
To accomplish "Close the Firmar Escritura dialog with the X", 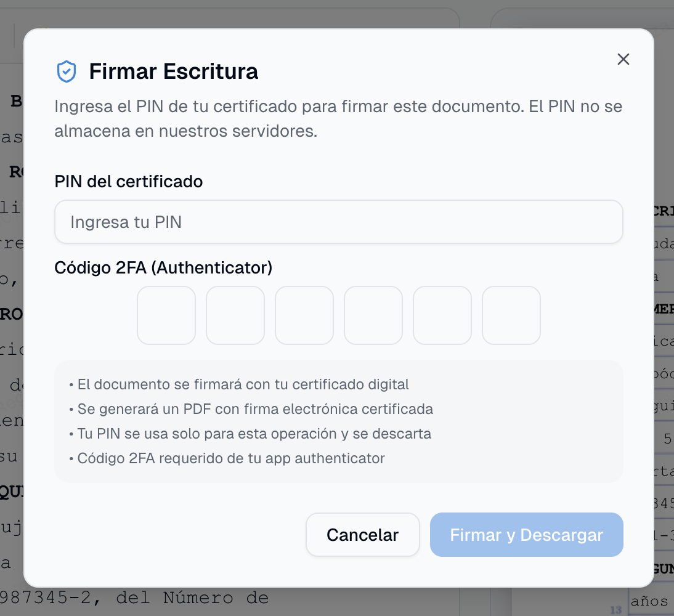I will coord(623,59).
